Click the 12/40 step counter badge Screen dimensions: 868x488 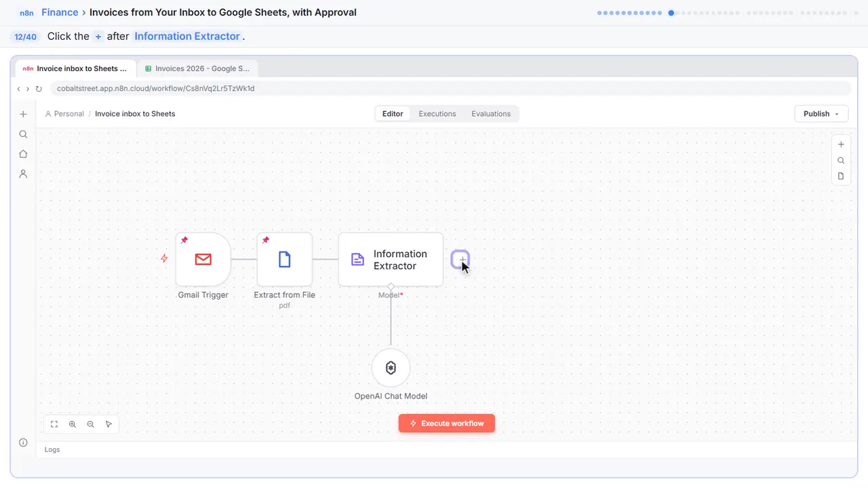25,37
